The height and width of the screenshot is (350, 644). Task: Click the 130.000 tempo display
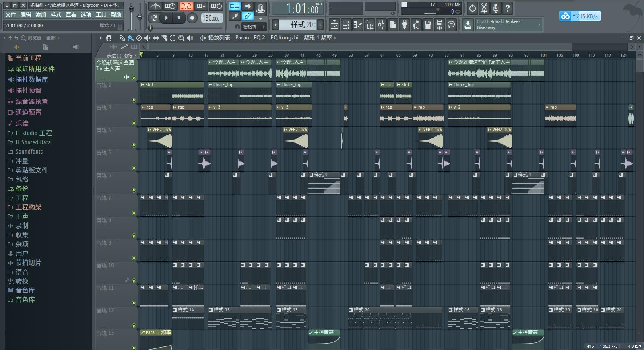(x=211, y=18)
